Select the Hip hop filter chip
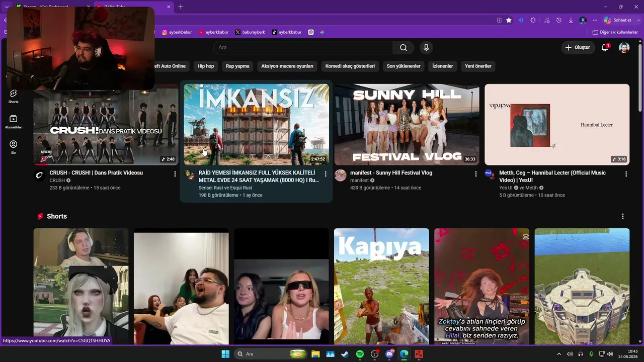This screenshot has height=362, width=644. tap(206, 66)
